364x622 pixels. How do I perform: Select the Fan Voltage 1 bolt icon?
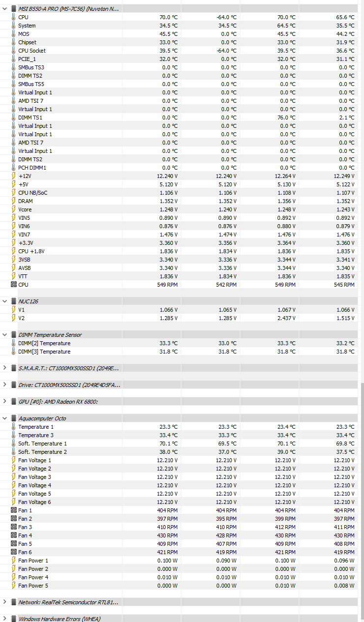[14, 460]
